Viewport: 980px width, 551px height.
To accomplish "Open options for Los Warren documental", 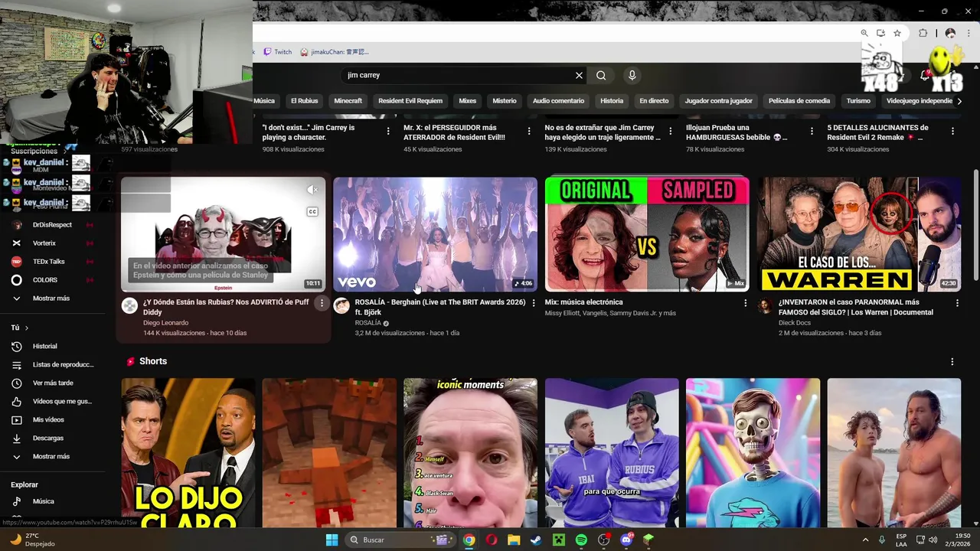I will 957,303.
